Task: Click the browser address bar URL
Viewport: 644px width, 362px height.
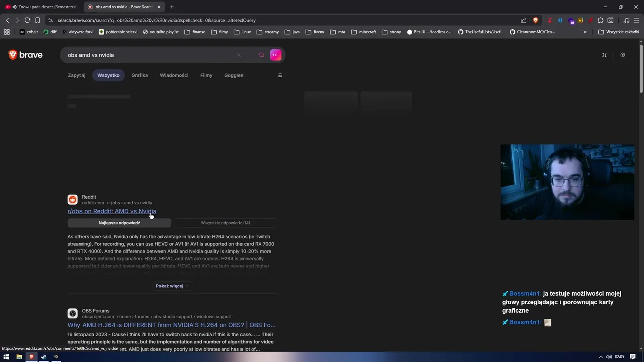Action: [x=156, y=20]
